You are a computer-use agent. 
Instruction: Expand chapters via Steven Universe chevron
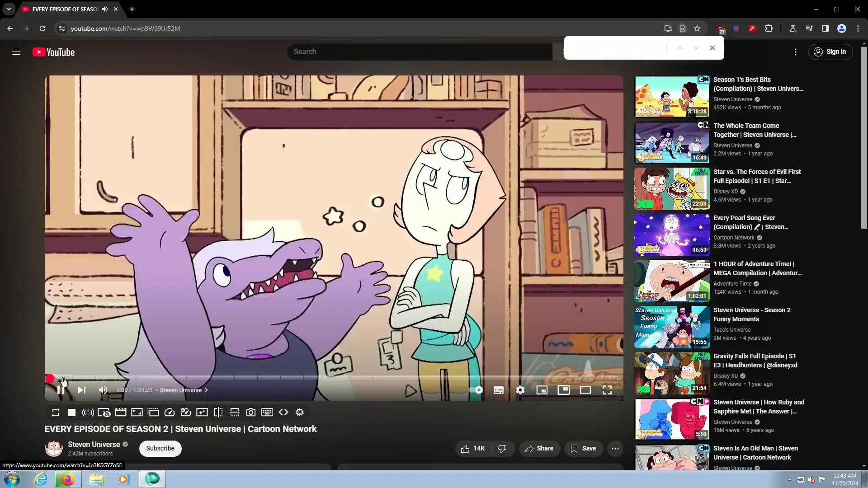click(206, 390)
